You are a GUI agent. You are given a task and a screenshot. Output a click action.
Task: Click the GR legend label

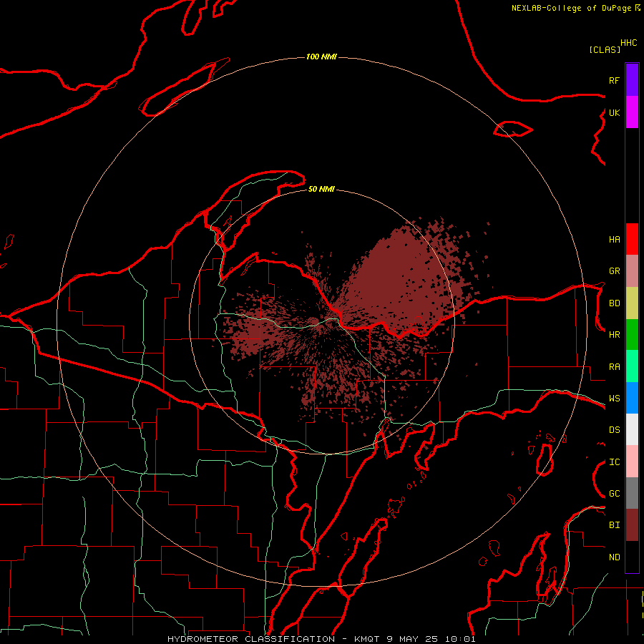click(614, 271)
